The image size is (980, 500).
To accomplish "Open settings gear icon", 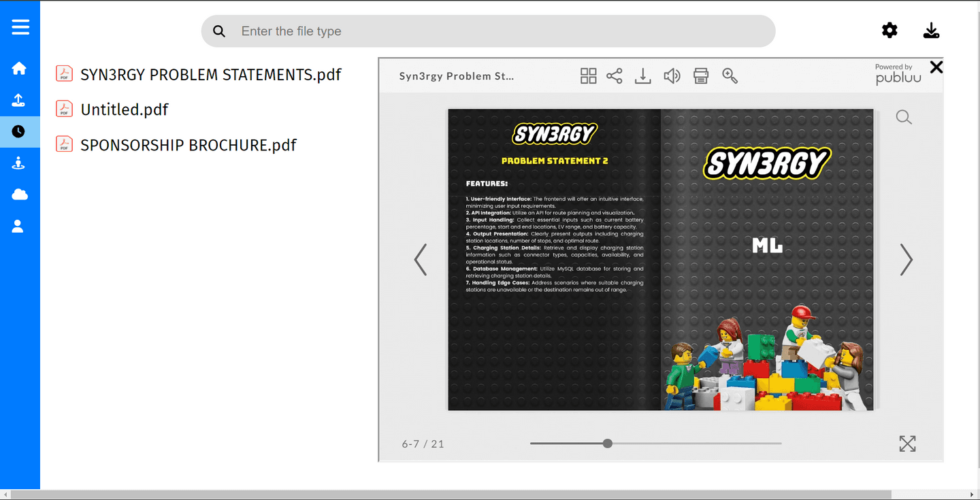I will click(x=889, y=30).
